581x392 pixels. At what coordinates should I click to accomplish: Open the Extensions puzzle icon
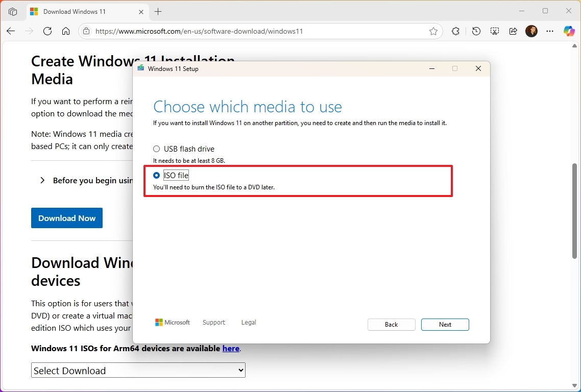[455, 31]
